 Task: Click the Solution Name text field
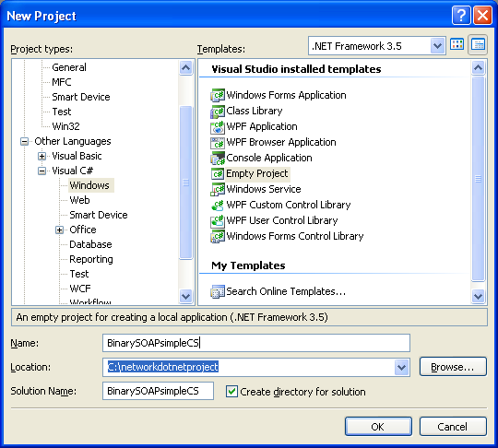click(159, 391)
